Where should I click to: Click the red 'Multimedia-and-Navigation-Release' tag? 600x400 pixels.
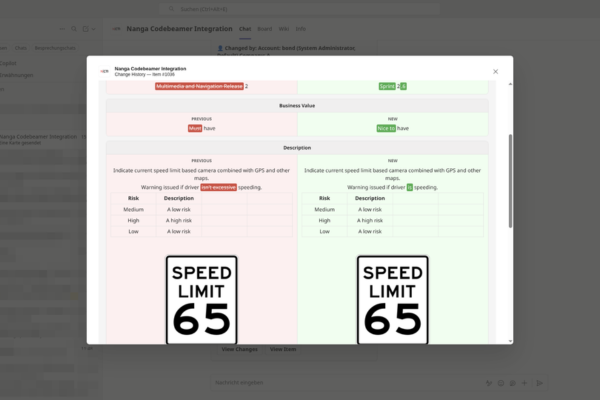(x=199, y=86)
